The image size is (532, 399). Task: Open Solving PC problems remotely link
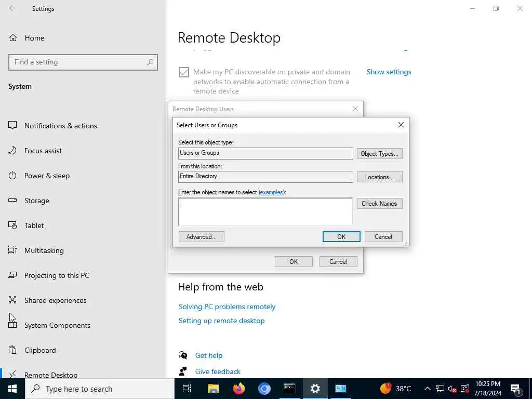tap(227, 307)
